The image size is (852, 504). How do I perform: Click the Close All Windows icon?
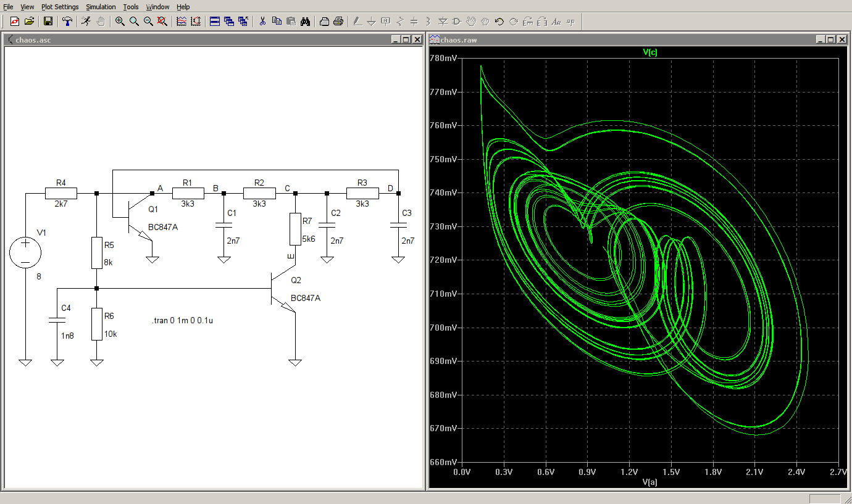click(243, 21)
